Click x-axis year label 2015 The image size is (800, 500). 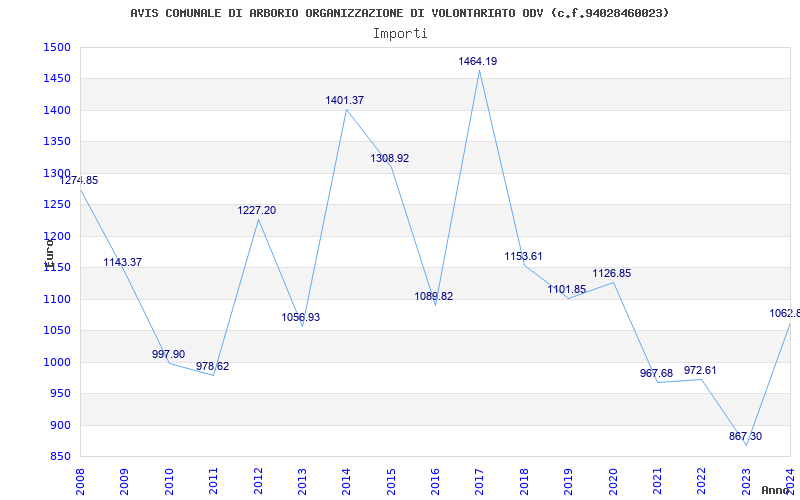tap(391, 482)
